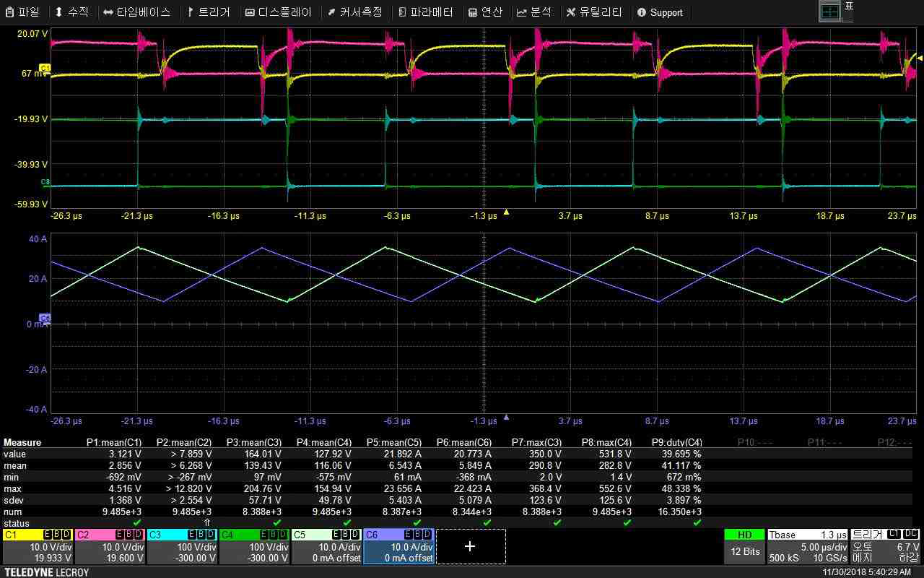This screenshot has width=924, height=578.
Task: Click the P1 status green checkmark
Action: [136, 522]
